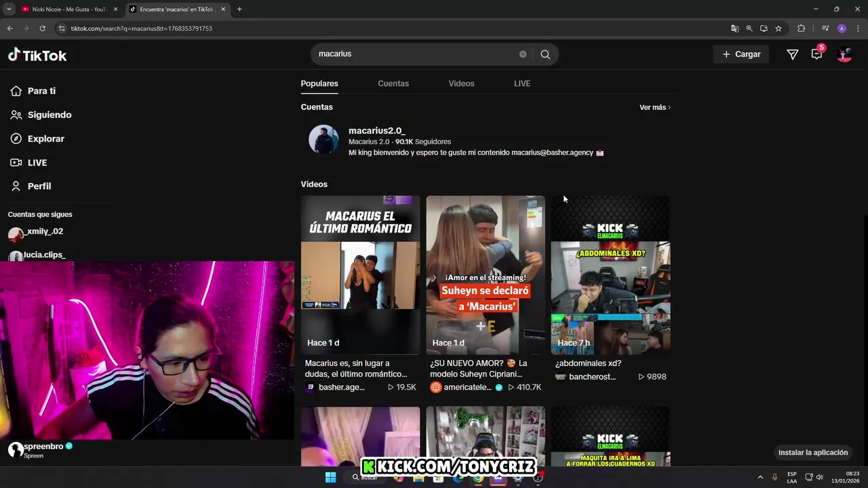This screenshot has width=868, height=488.
Task: Open the Windows Start button
Action: coord(330,477)
